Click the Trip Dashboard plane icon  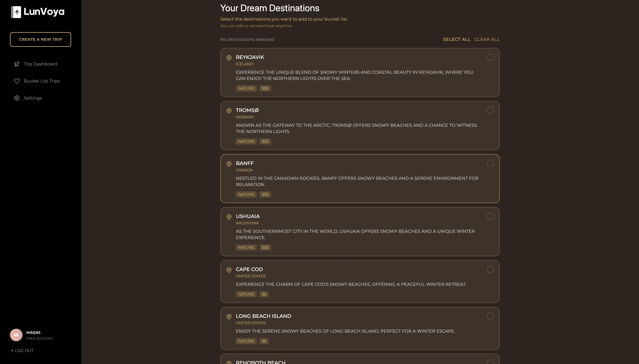17,64
